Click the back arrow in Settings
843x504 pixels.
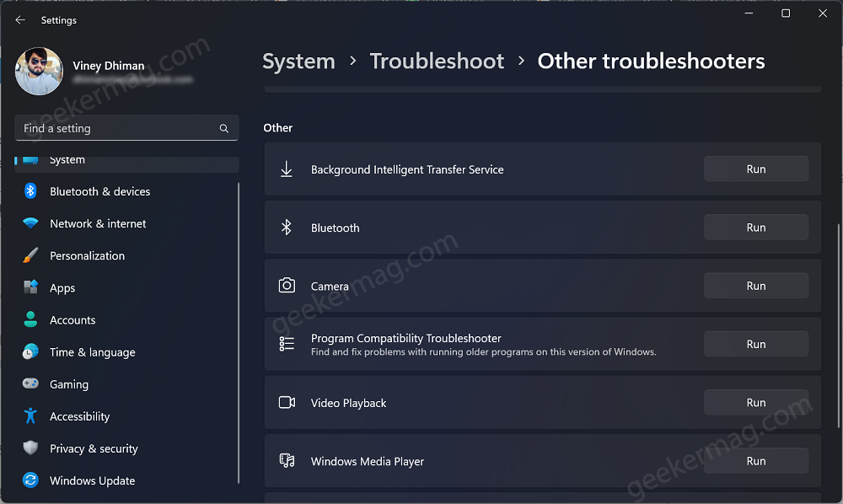tap(20, 20)
